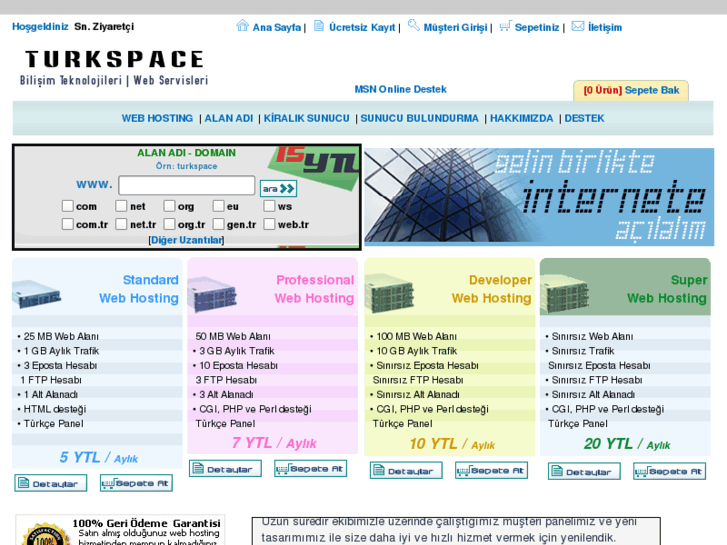Check the com.tr domain extension
Viewport: 727px width, 545px height.
point(68,224)
